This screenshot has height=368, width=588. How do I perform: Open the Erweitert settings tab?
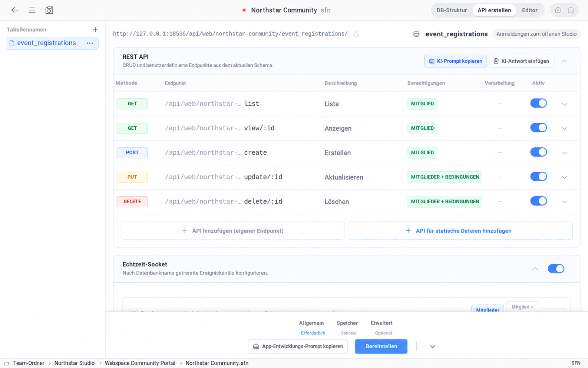pos(381,327)
